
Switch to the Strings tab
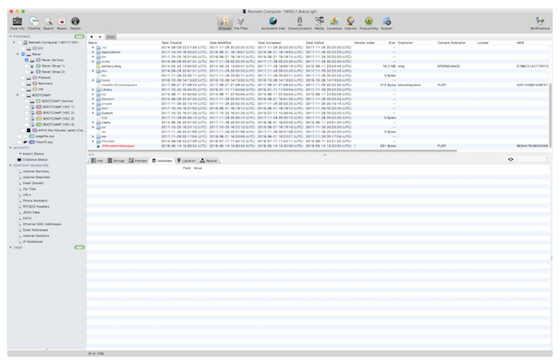116,161
